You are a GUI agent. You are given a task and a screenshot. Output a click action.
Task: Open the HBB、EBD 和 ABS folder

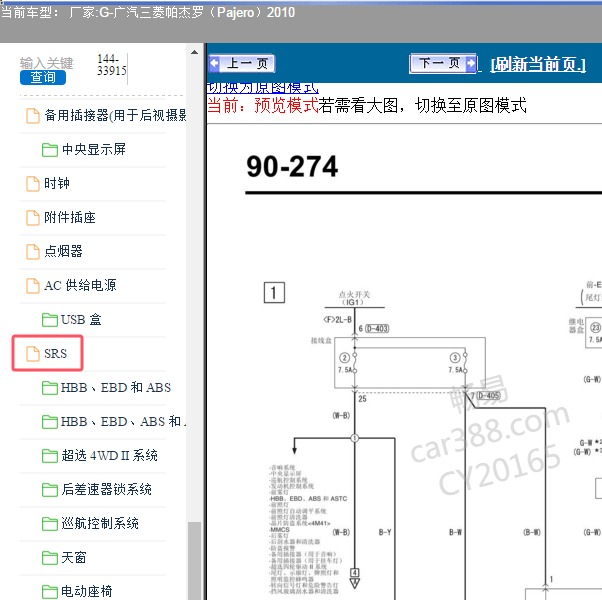[107, 387]
